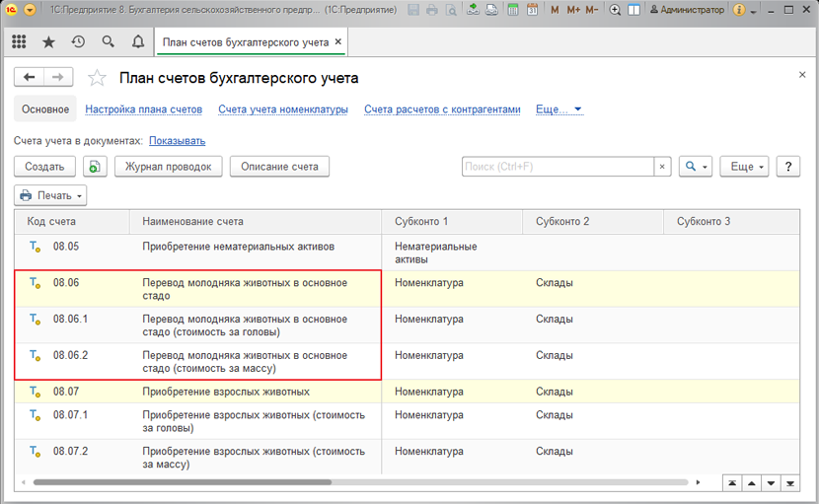Go forward with the right arrow
Screen dimensions: 819x504
click(58, 77)
